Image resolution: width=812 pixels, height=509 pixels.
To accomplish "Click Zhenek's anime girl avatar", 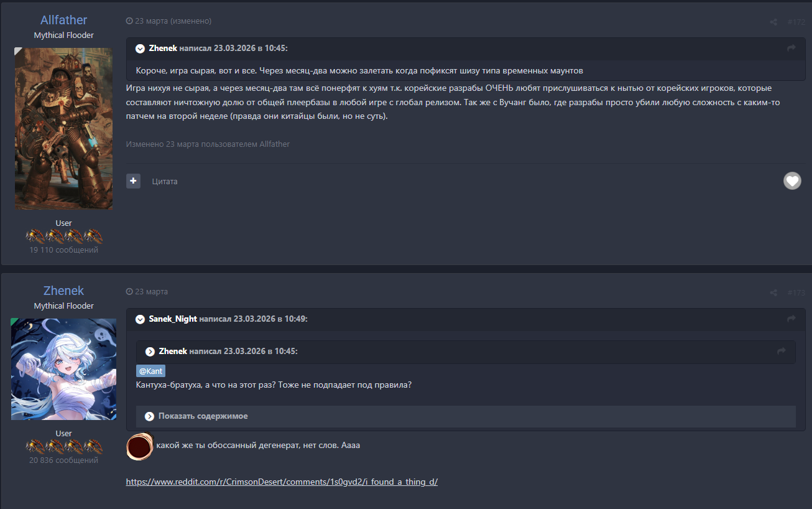I will (x=63, y=369).
